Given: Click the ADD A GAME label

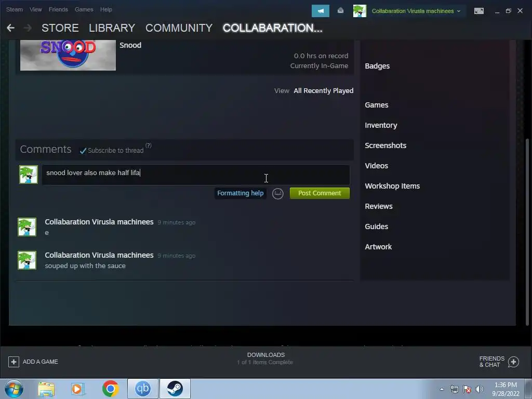Looking at the screenshot, I should click(41, 362).
